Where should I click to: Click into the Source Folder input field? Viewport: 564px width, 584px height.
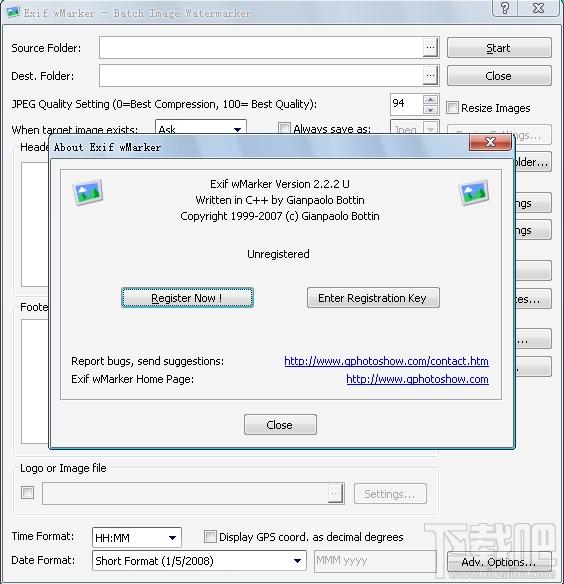261,48
